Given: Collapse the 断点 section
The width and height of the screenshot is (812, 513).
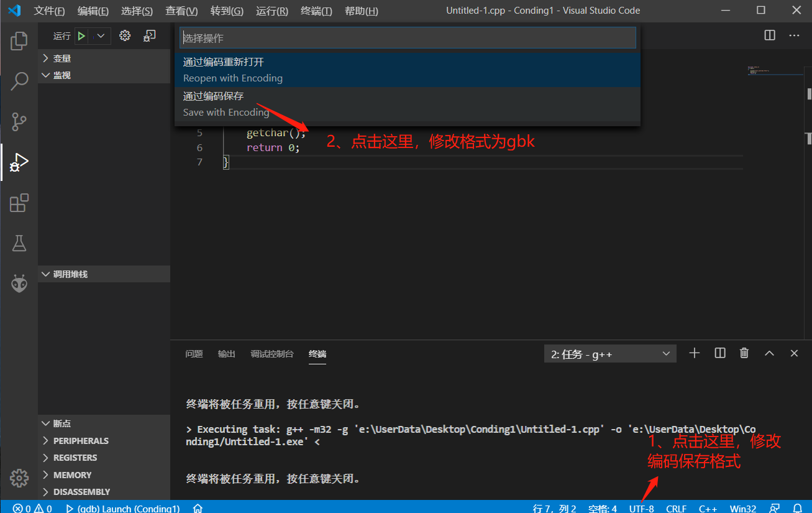Looking at the screenshot, I should tap(104, 423).
